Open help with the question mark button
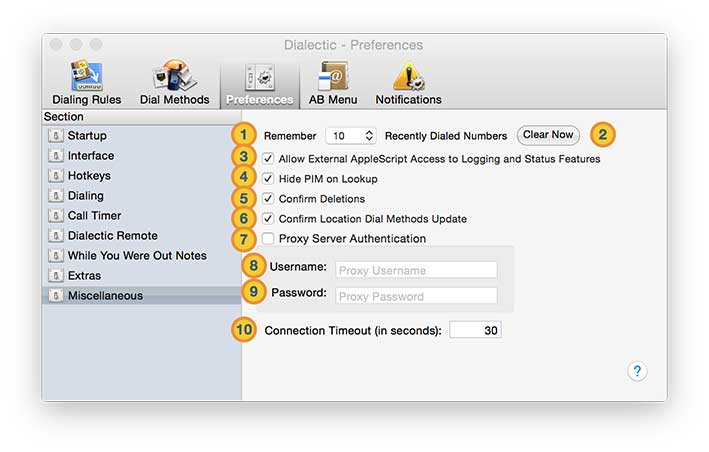This screenshot has width=709, height=452. pyautogui.click(x=637, y=371)
